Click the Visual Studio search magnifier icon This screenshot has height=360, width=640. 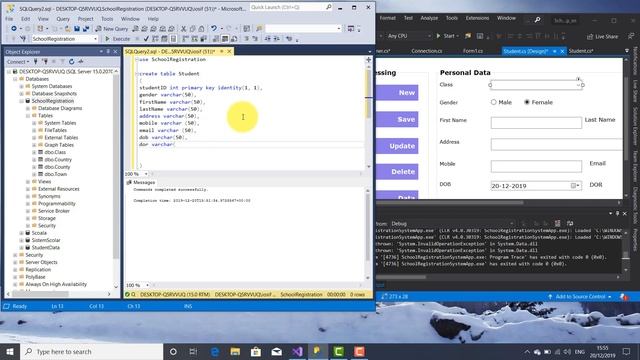click(538, 19)
